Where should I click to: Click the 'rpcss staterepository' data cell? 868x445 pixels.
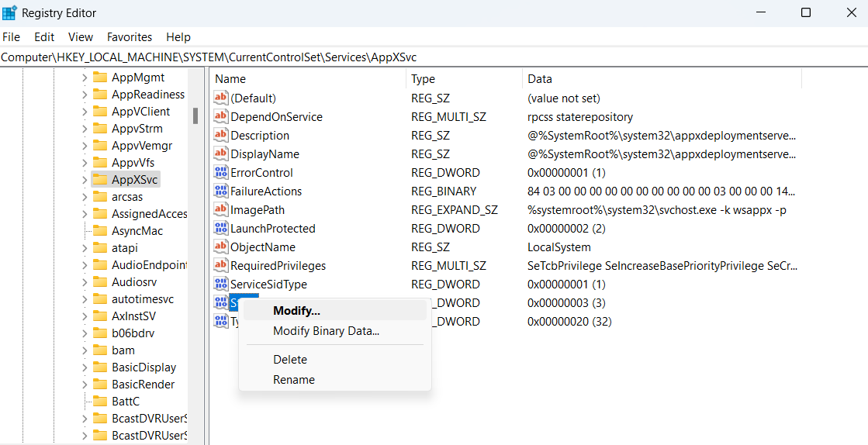(x=580, y=117)
